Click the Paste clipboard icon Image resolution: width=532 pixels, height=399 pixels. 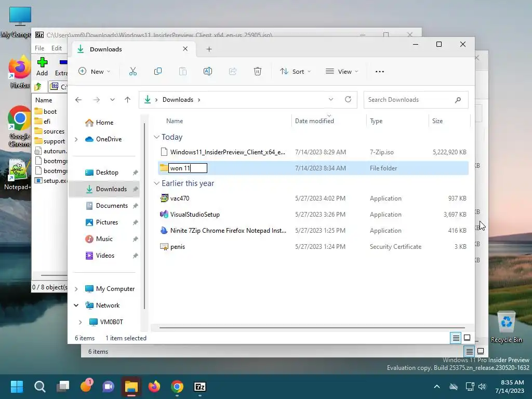pyautogui.click(x=182, y=71)
